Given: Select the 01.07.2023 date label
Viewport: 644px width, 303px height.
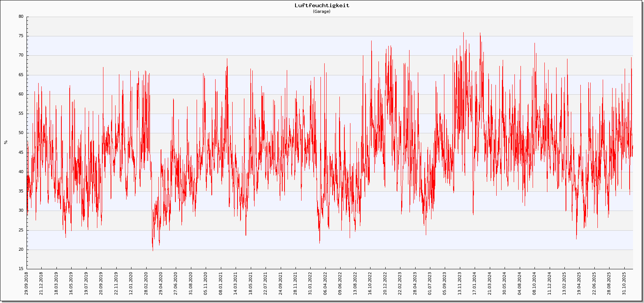Looking at the screenshot, I should (430, 284).
